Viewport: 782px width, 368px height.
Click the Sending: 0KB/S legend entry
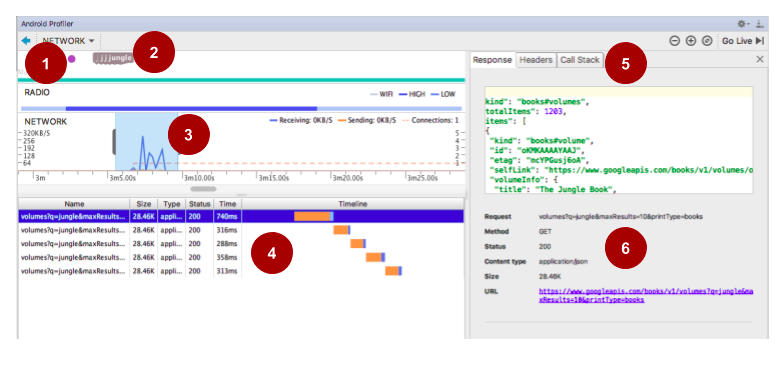(367, 120)
